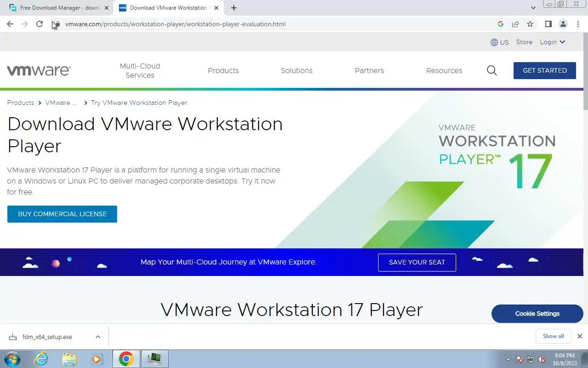Image resolution: width=588 pixels, height=368 pixels.
Task: Click the address bar URL
Action: tap(175, 24)
